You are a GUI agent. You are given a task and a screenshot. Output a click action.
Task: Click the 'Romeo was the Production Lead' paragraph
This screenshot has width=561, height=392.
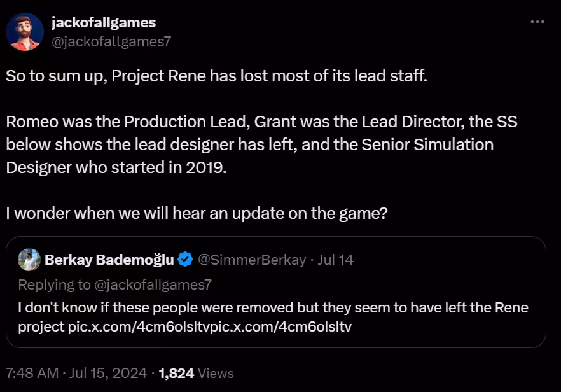point(261,144)
